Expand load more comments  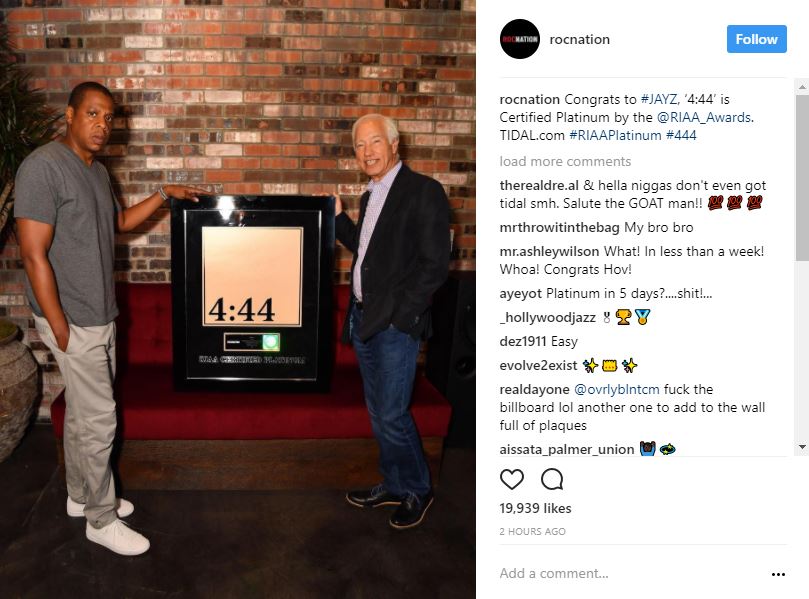click(565, 161)
